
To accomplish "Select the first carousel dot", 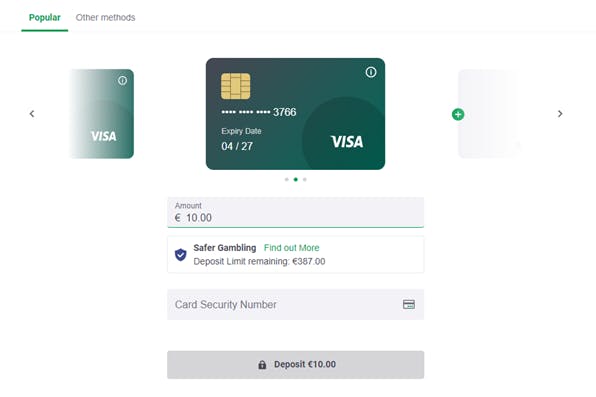I will [x=287, y=179].
